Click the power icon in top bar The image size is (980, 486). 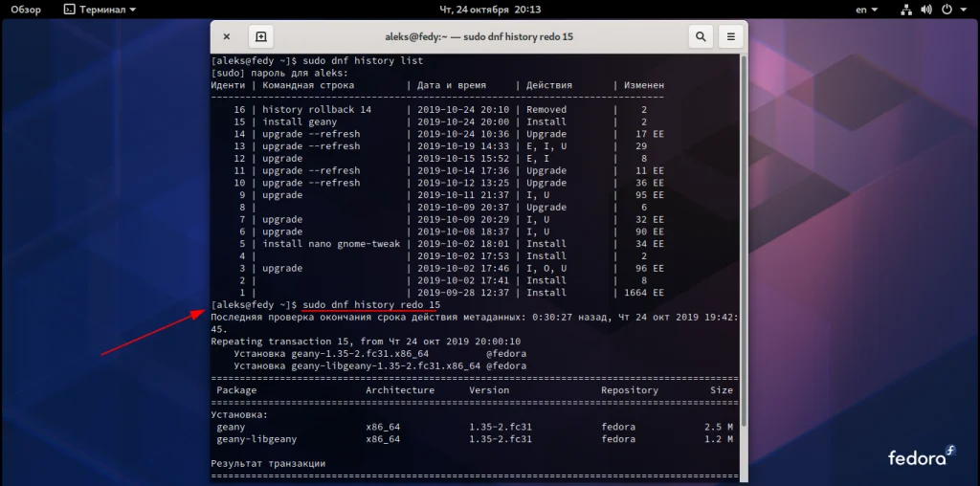click(947, 10)
